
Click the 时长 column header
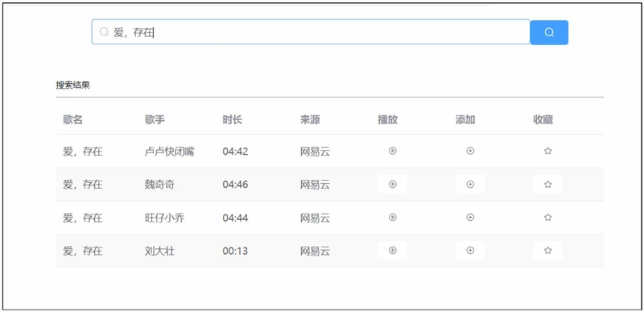(233, 119)
